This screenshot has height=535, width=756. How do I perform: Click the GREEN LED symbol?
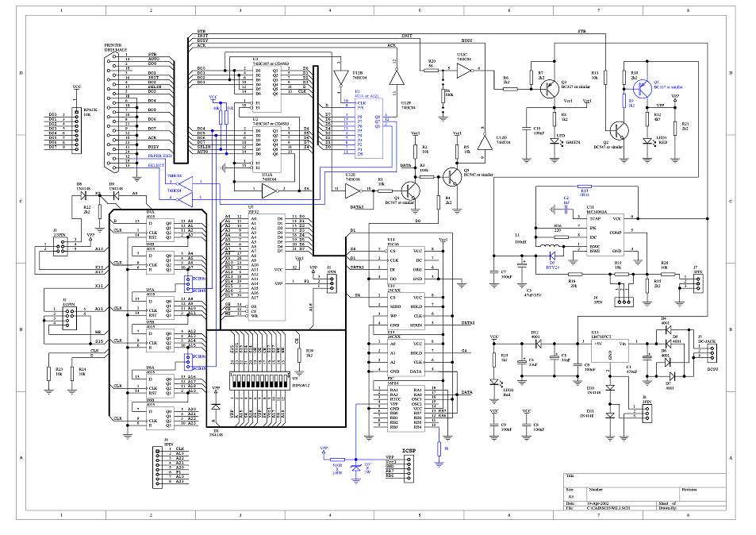[x=555, y=141]
